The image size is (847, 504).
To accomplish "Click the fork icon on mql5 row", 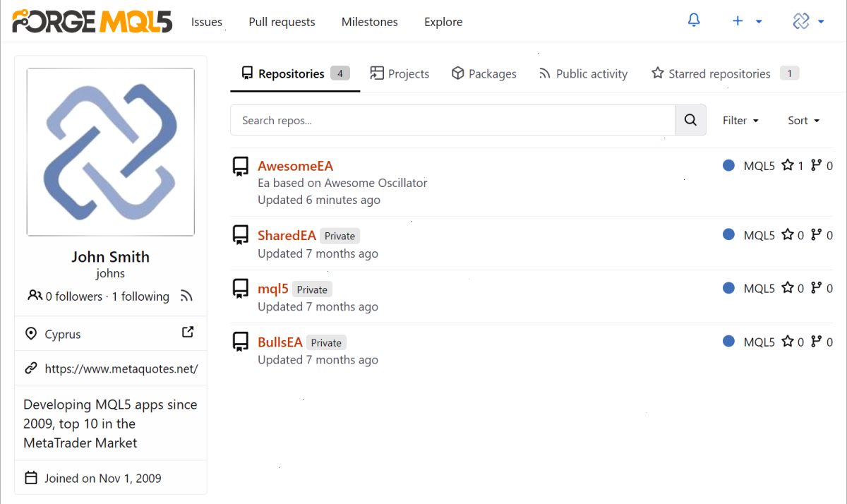I will pos(817,287).
